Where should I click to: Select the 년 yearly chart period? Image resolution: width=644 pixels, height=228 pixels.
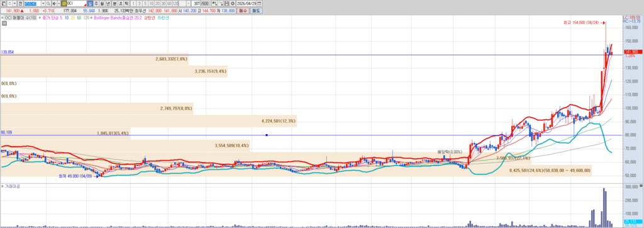click(108, 4)
